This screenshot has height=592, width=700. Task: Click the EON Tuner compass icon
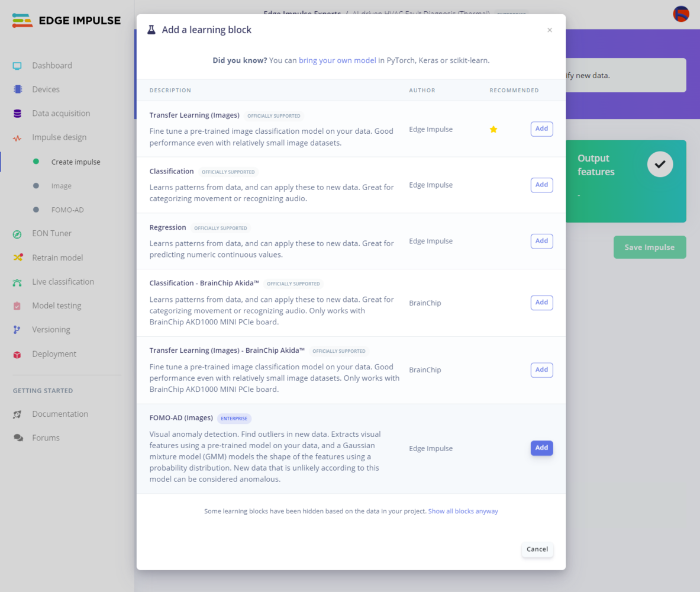click(x=17, y=234)
